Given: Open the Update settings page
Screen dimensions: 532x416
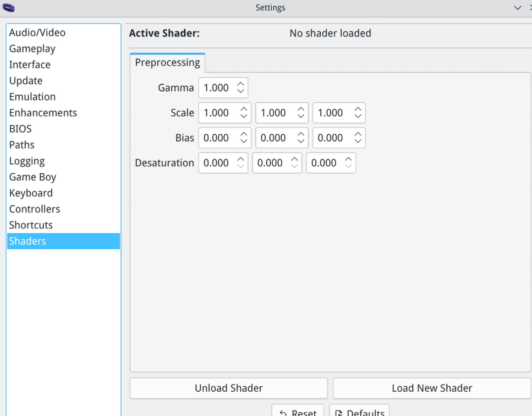Looking at the screenshot, I should [x=63, y=81].
